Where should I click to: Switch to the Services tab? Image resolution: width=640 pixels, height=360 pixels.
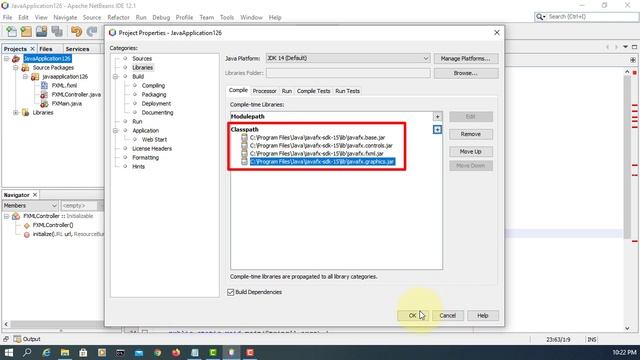point(77,49)
